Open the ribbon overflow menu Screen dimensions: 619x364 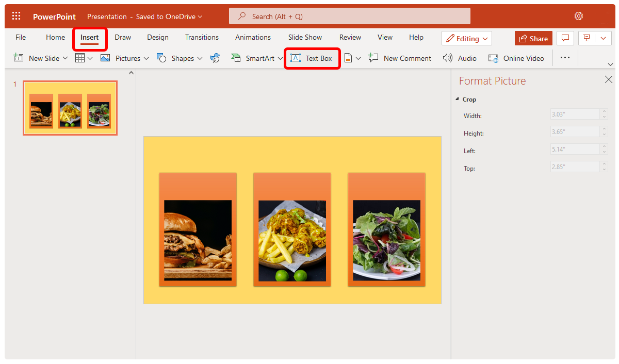[565, 58]
